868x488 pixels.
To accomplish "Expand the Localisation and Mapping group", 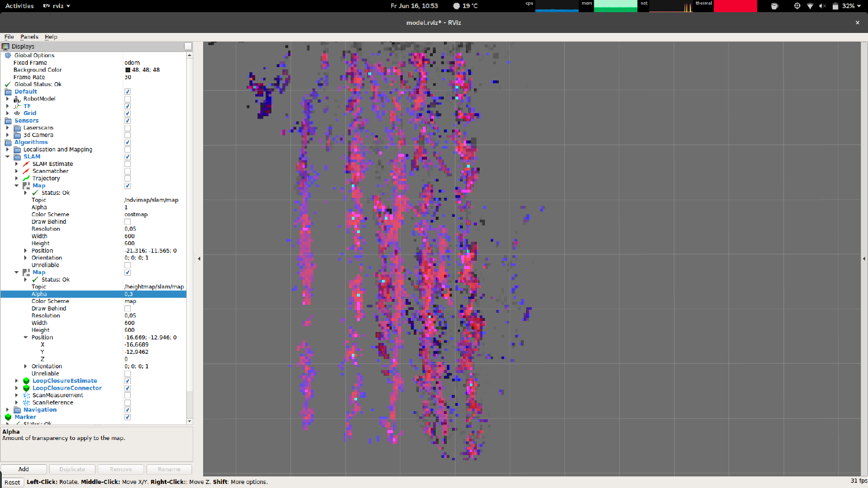I will pos(8,149).
